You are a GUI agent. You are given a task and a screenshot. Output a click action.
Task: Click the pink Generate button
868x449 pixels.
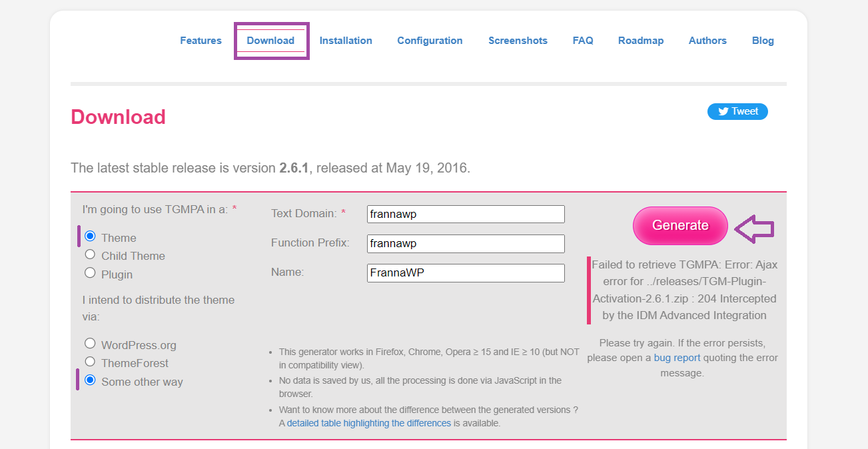point(680,225)
